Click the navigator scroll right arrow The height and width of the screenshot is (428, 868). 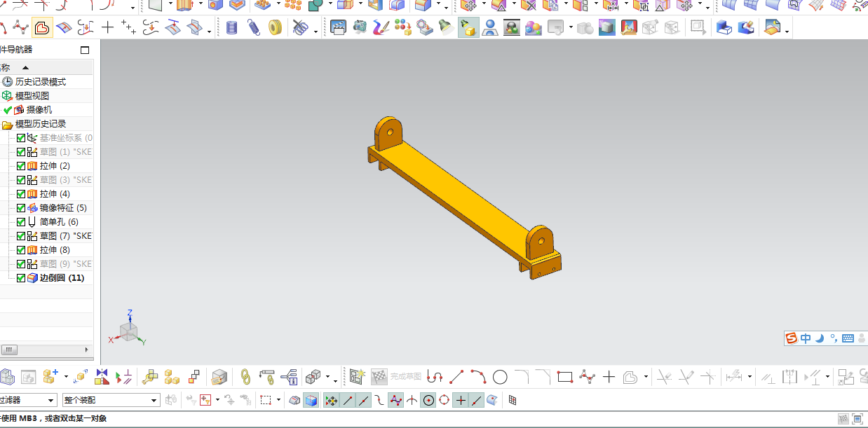coord(88,350)
